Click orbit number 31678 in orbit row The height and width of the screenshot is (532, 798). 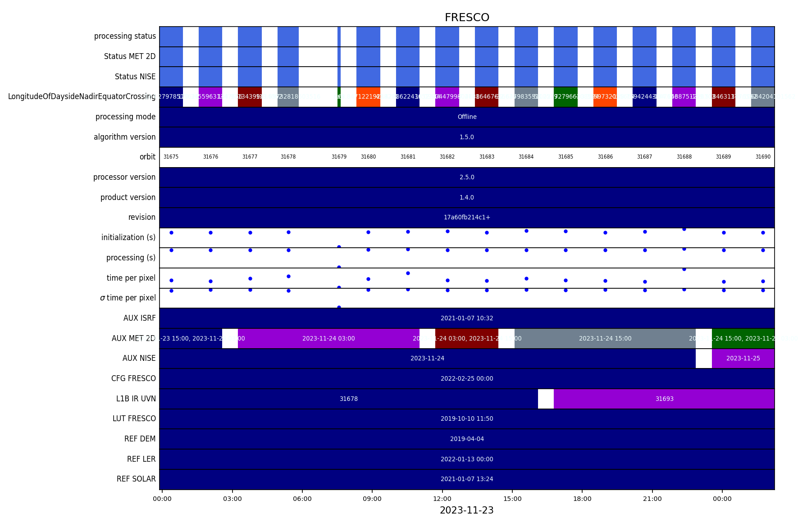(x=288, y=157)
